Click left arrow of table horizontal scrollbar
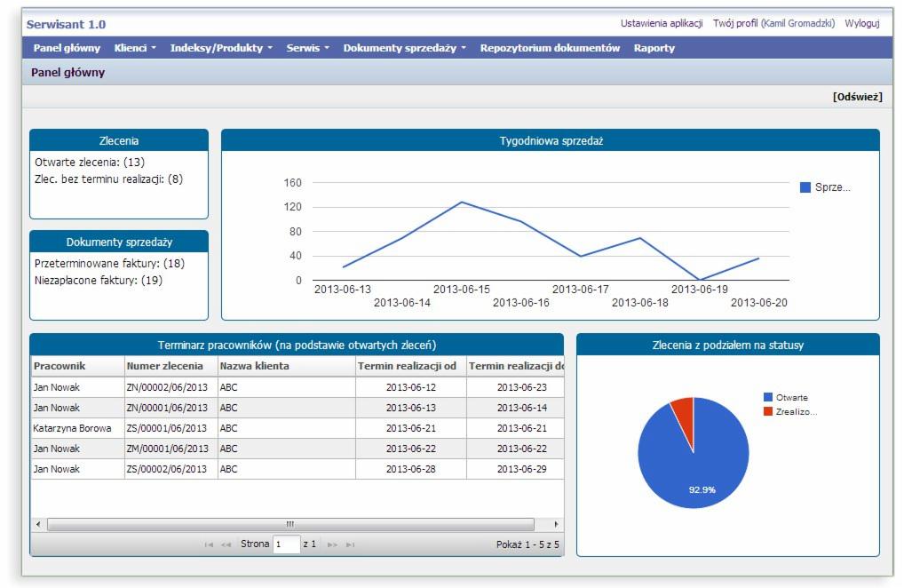 coord(37,524)
